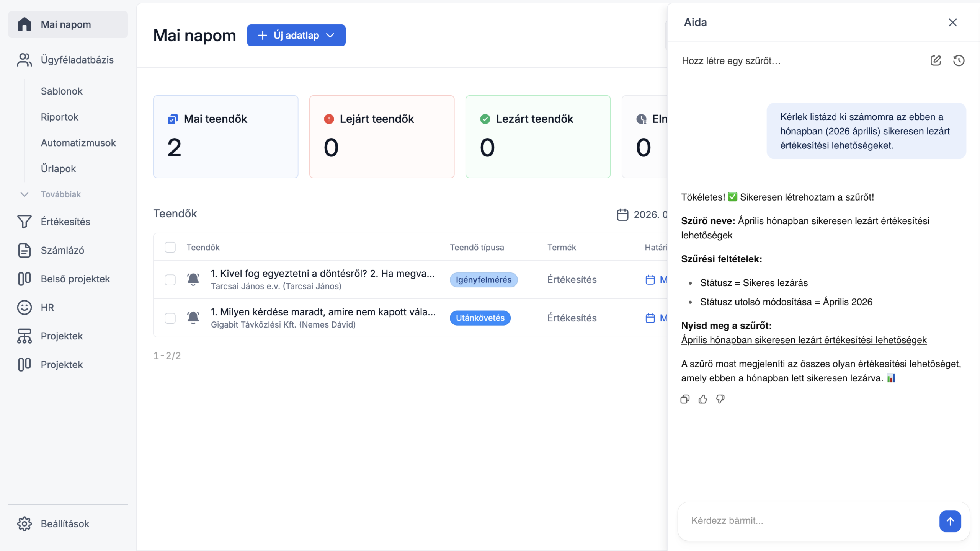Screen dimensions: 980x551
Task: Open the calendar date picker icon
Action: (x=622, y=215)
